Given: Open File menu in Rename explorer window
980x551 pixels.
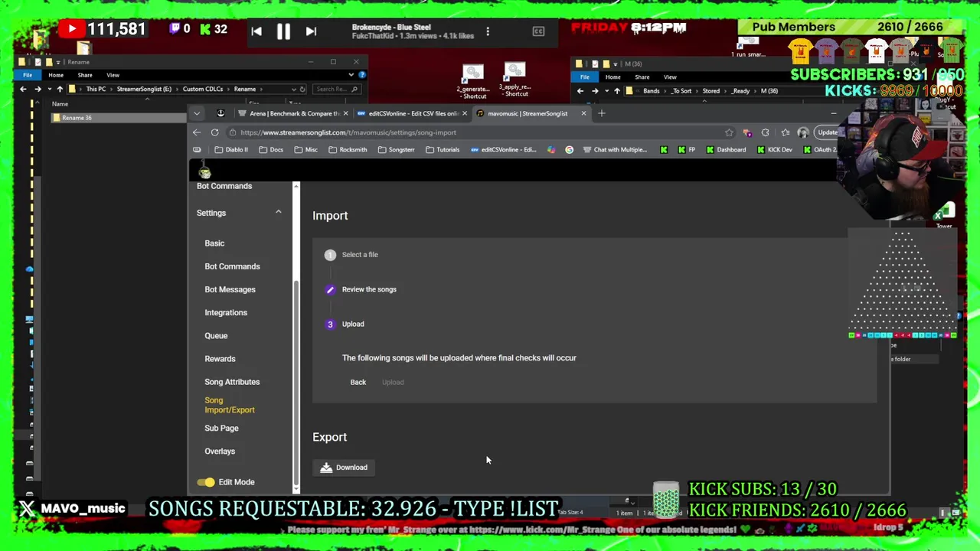Looking at the screenshot, I should (28, 75).
